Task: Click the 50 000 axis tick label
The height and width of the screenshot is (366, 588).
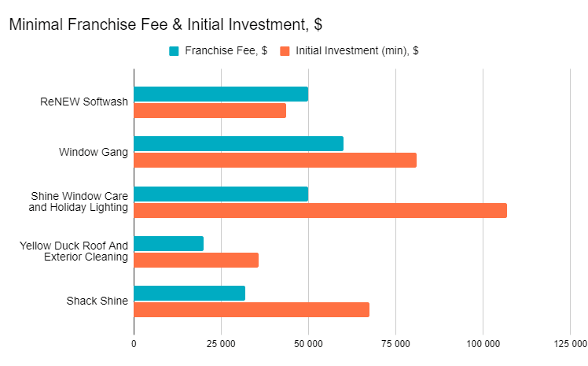Action: (x=308, y=344)
